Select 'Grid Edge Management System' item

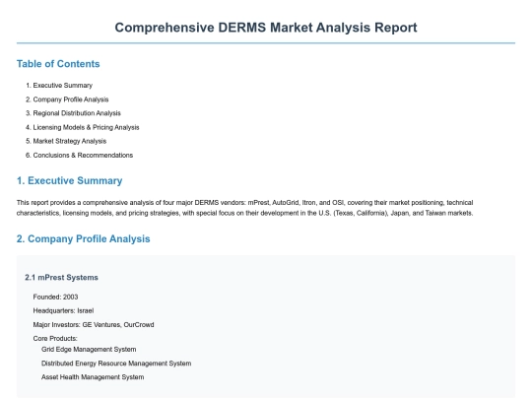pyautogui.click(x=89, y=349)
